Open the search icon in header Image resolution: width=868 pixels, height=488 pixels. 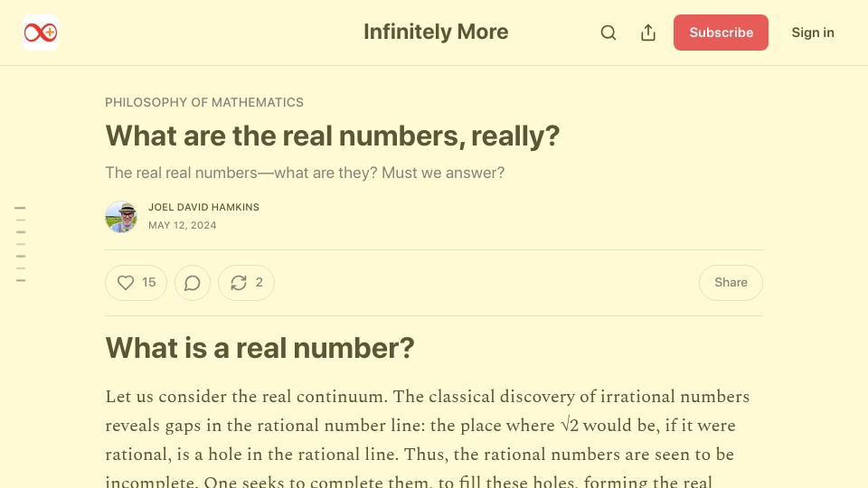[x=609, y=33]
